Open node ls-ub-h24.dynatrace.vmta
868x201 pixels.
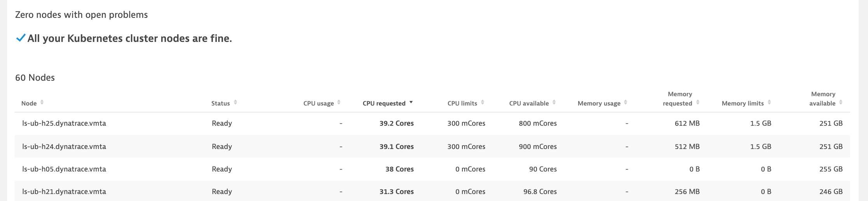coord(64,147)
